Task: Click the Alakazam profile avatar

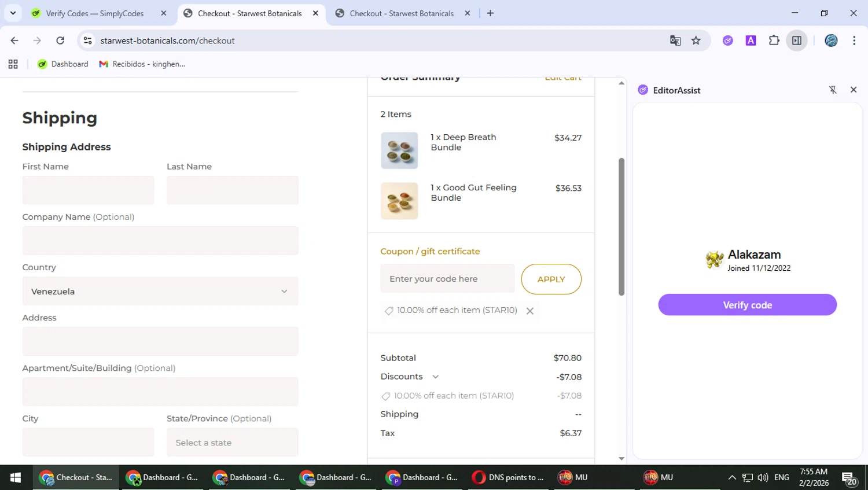Action: (x=715, y=260)
